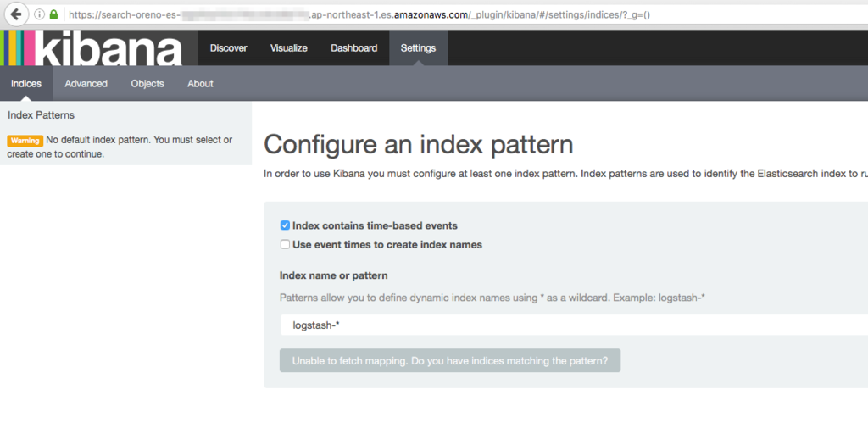The width and height of the screenshot is (868, 445).
Task: Click the browser URL address field
Action: 465,15
